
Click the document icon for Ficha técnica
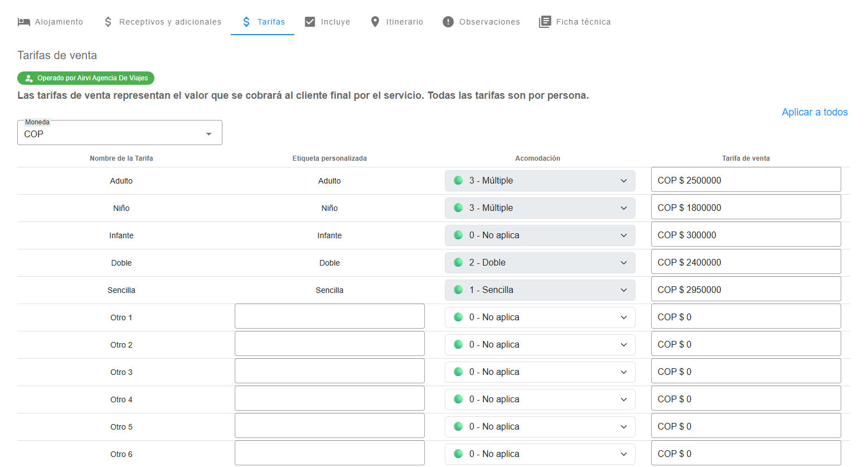click(545, 22)
